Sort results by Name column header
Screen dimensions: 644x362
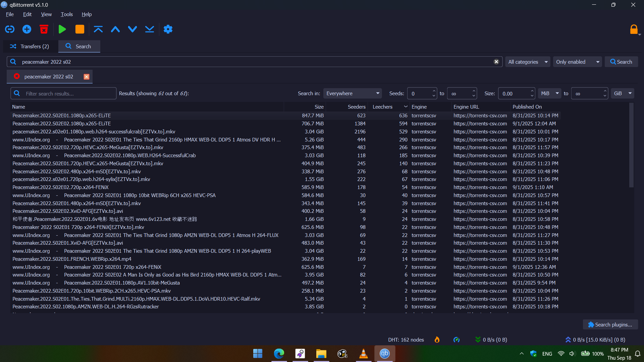[147, 107]
